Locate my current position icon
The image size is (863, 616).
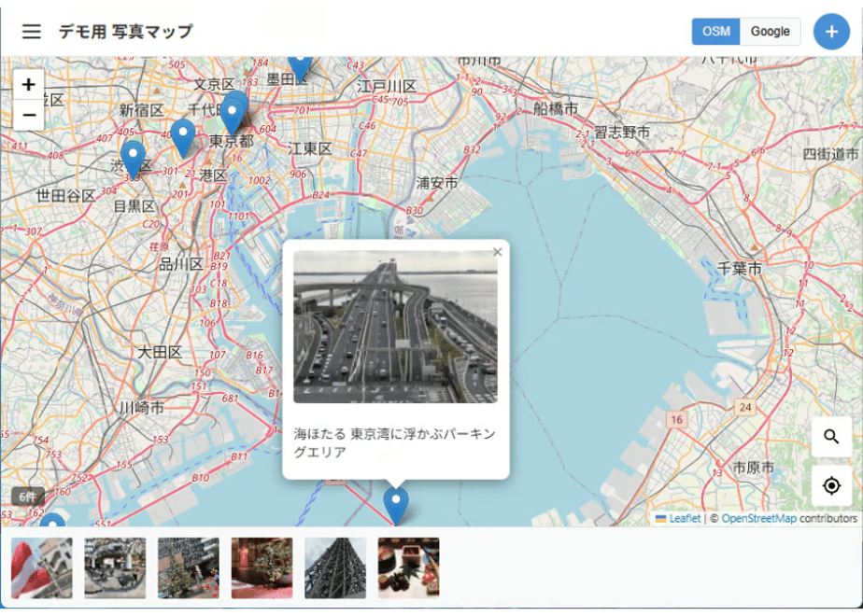point(831,485)
